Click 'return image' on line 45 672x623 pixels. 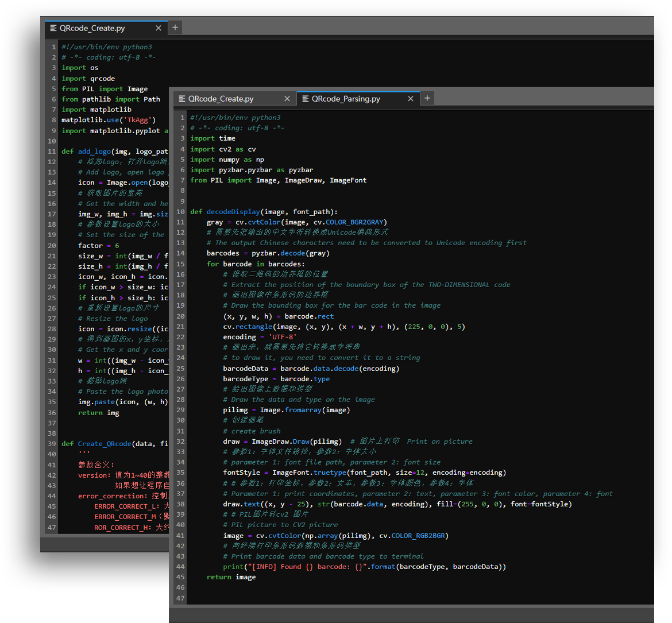tap(231, 577)
